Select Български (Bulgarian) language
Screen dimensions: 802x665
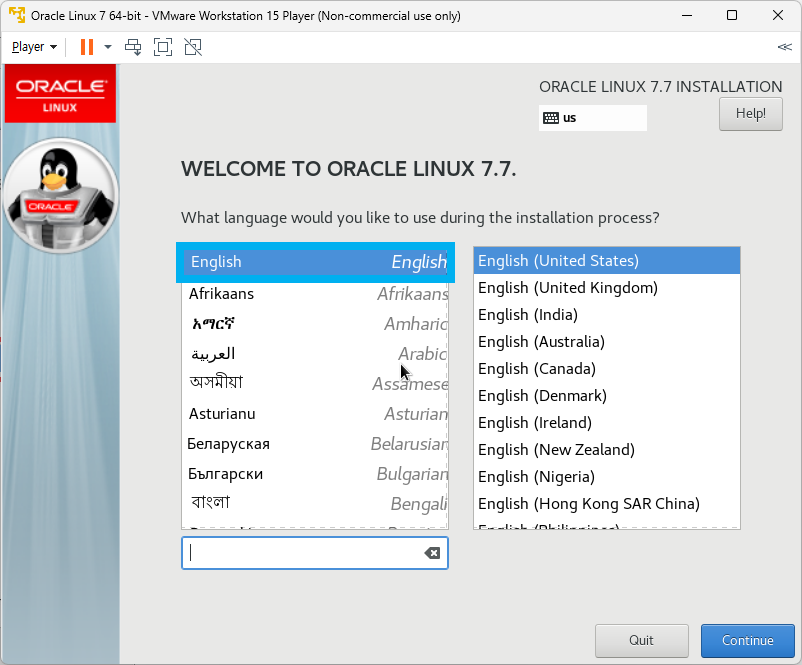tap(315, 474)
